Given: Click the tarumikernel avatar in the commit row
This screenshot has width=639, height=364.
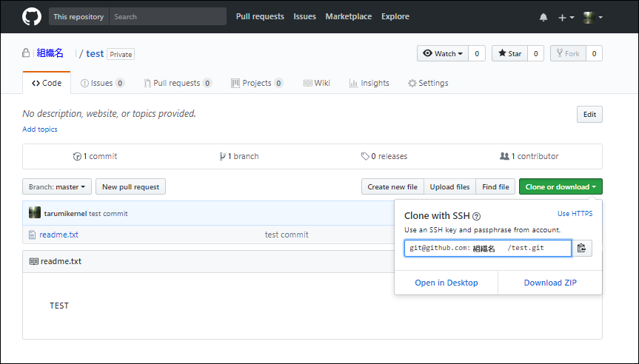Looking at the screenshot, I should tap(35, 213).
